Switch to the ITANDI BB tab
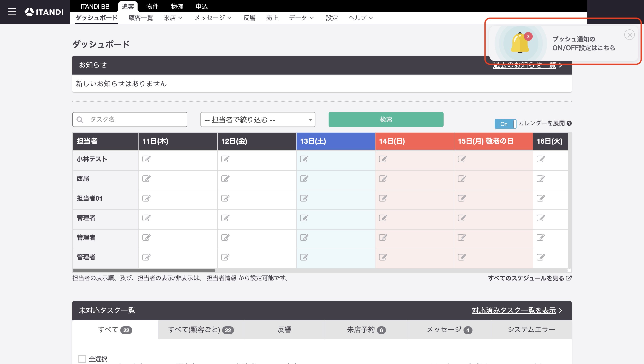 (95, 7)
